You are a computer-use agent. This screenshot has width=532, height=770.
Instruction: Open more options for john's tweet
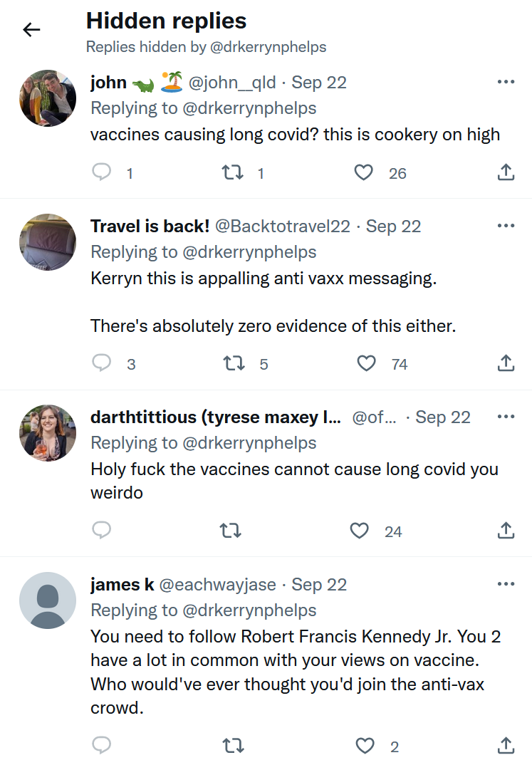pos(506,82)
